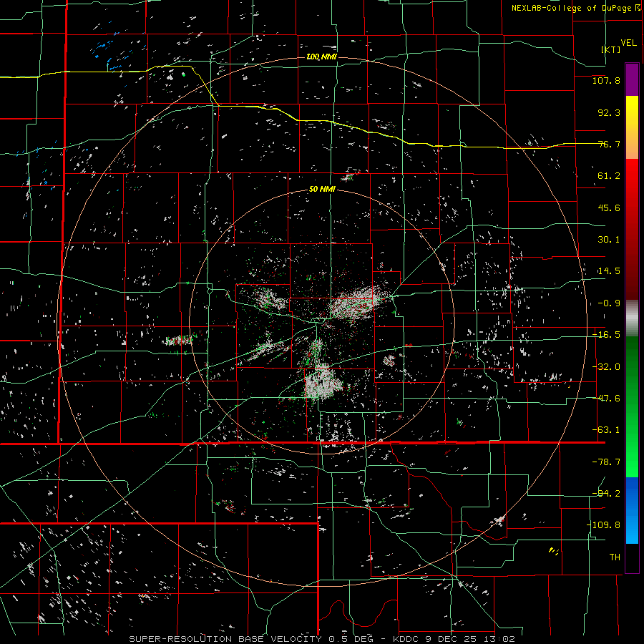Screen dimensions: 644x644
Task: Click the -63.1 velocity legend value
Action: tap(606, 430)
